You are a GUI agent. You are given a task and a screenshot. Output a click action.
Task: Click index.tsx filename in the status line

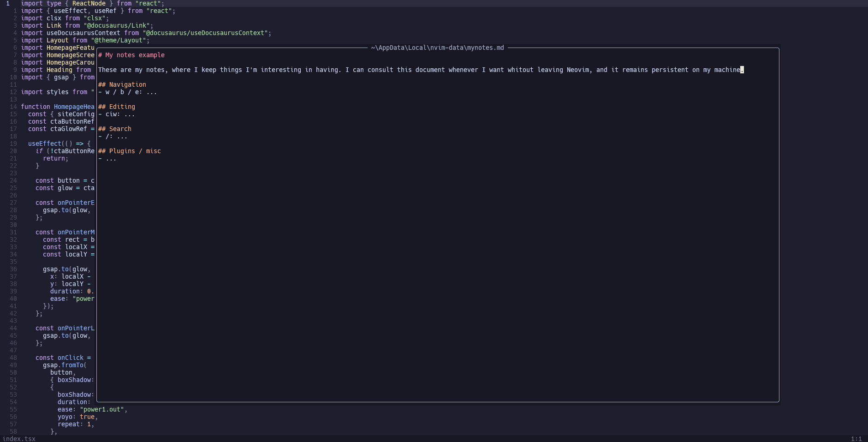point(19,439)
